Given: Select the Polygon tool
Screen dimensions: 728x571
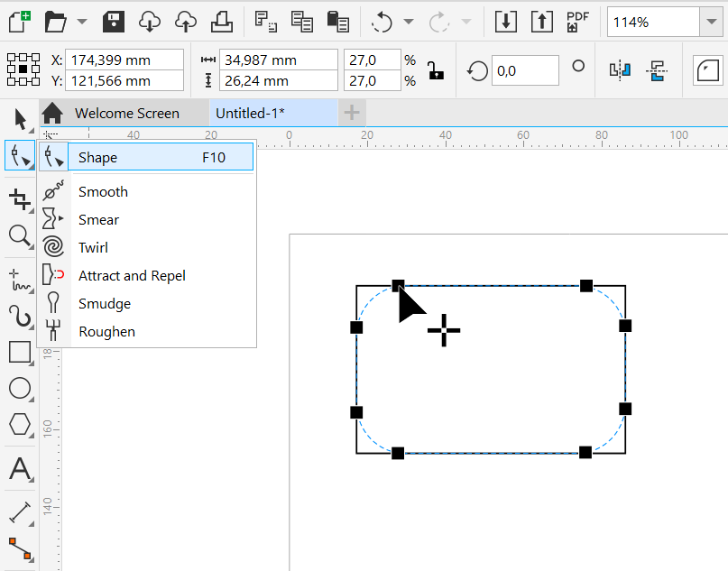Looking at the screenshot, I should 20,424.
